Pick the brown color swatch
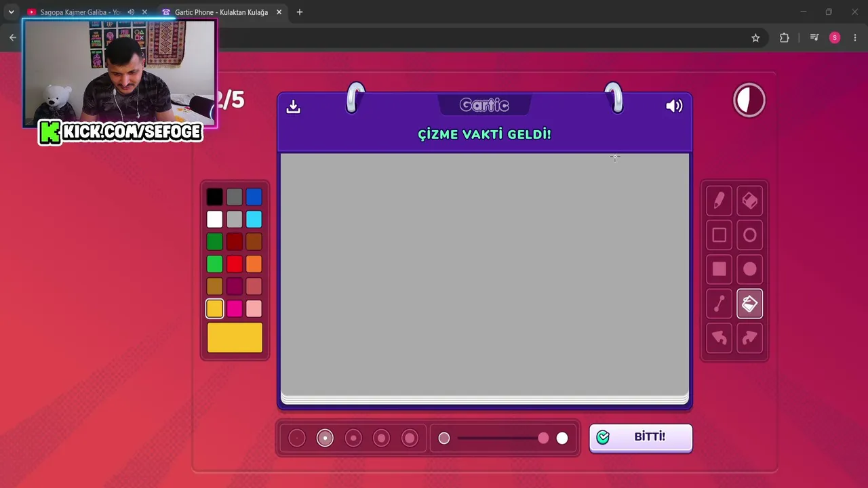Image resolution: width=868 pixels, height=488 pixels. click(254, 242)
